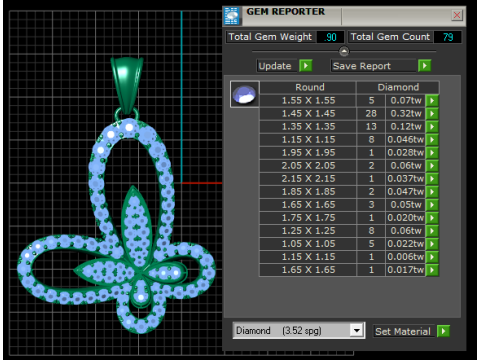This screenshot has width=480, height=360.
Task: Click the GEM REPORTER title bar text
Action: click(286, 12)
